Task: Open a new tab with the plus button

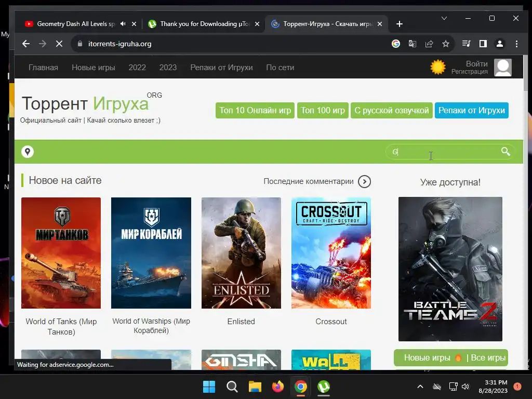Action: (400, 24)
